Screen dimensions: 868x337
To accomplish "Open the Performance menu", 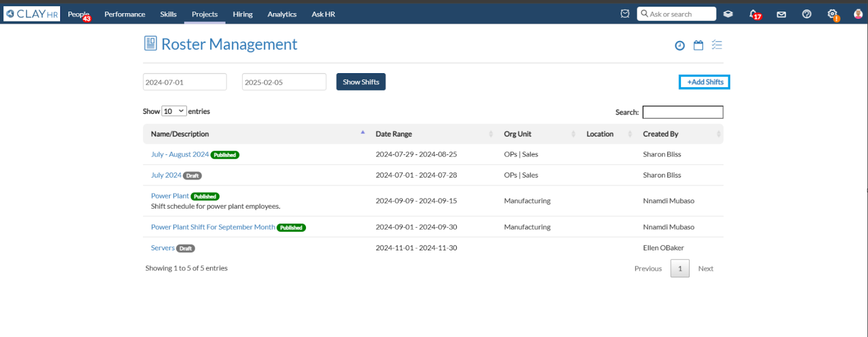I will tap(125, 14).
